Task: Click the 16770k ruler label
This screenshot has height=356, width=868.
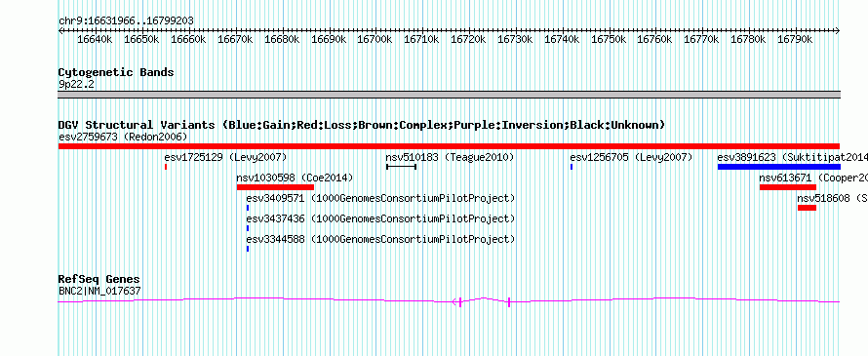Action: (702, 40)
